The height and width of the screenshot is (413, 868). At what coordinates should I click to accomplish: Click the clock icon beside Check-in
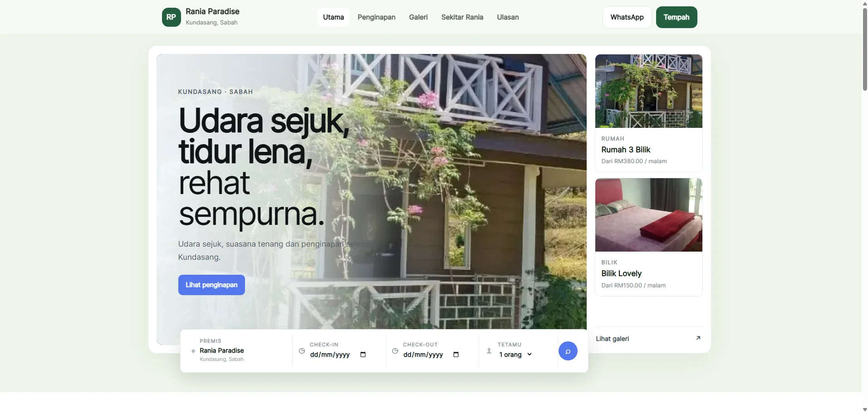(302, 351)
